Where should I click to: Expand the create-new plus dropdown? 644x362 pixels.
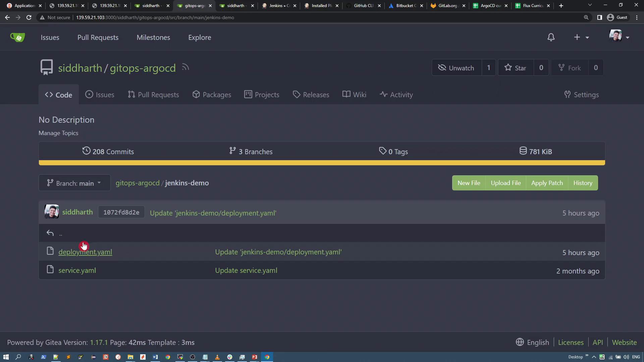pos(581,37)
